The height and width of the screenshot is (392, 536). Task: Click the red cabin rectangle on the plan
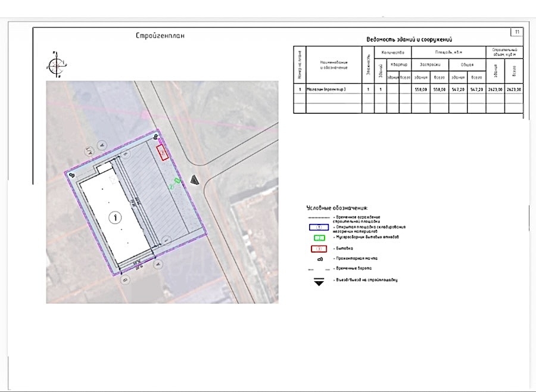click(163, 153)
